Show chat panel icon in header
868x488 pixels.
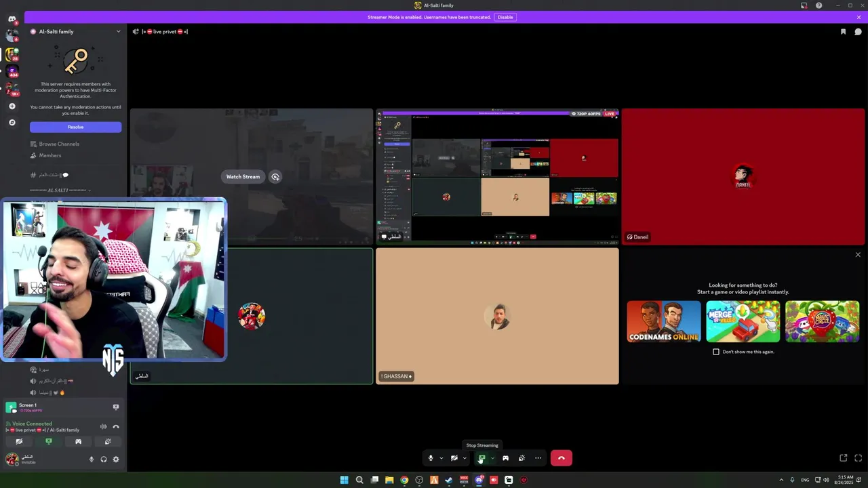pyautogui.click(x=858, y=32)
